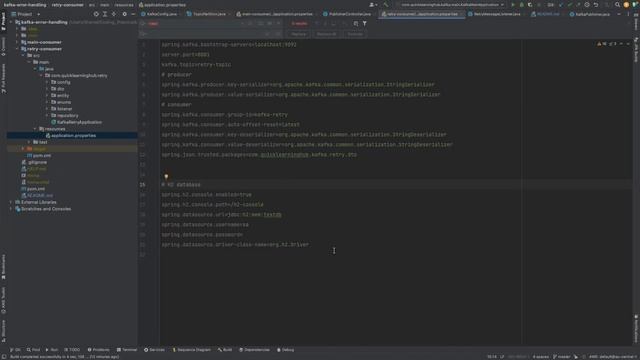The height and width of the screenshot is (360, 640).
Task: Open Git tool window
Action: point(15,350)
